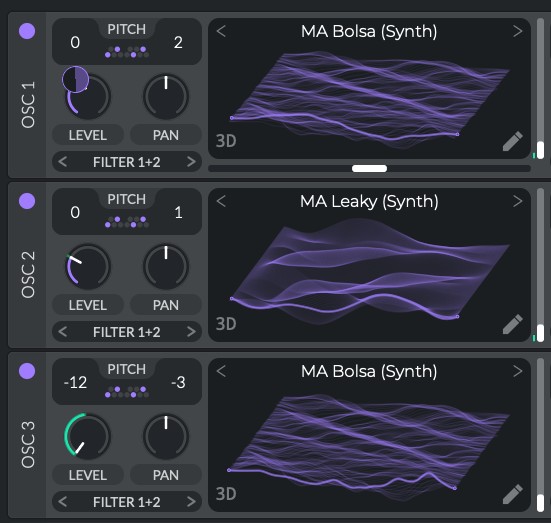The width and height of the screenshot is (551, 523).
Task: Click OSC 1 wavetable position slider handle
Action: point(369,169)
